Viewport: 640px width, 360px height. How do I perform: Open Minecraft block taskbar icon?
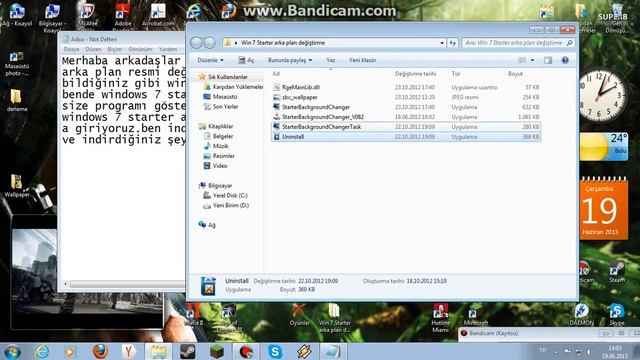[x=217, y=351]
